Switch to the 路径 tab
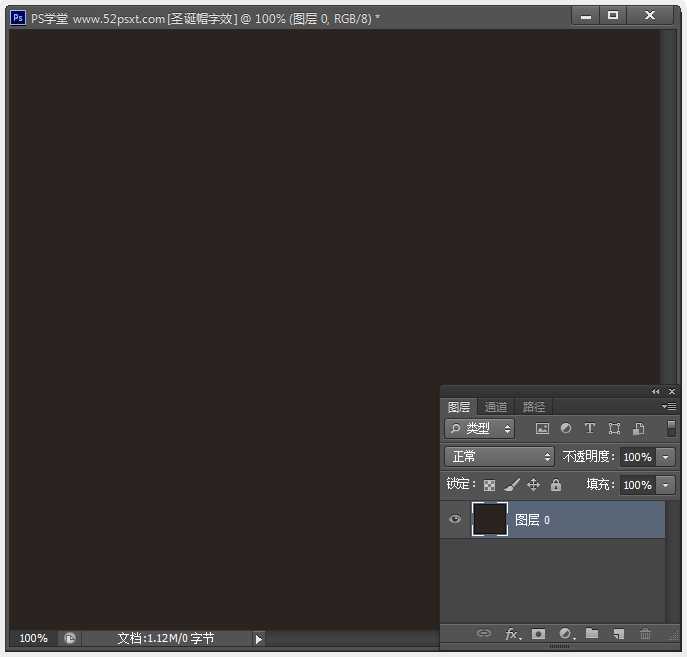Screen dimensions: 687x657 [534, 407]
